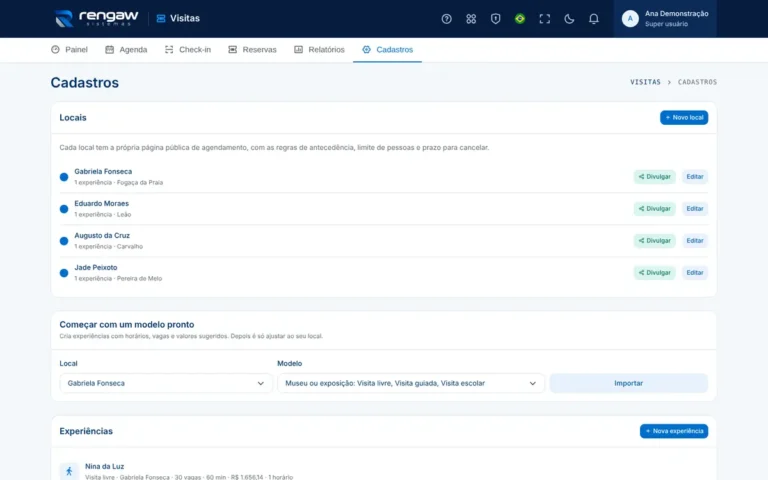
Task: Click the Rengaw Sistemas logo
Action: [97, 19]
